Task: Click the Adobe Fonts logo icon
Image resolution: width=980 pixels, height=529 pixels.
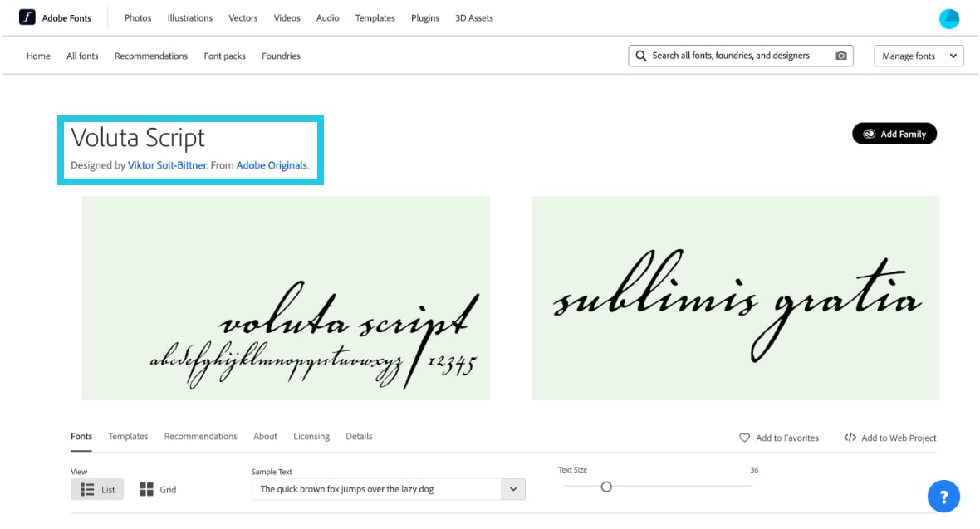Action: [27, 17]
